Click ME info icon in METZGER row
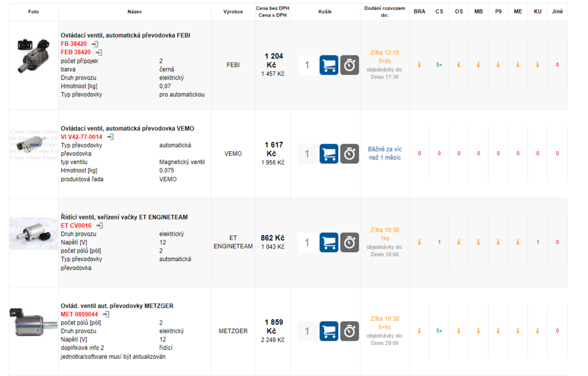The height and width of the screenshot is (376, 588). [x=518, y=331]
